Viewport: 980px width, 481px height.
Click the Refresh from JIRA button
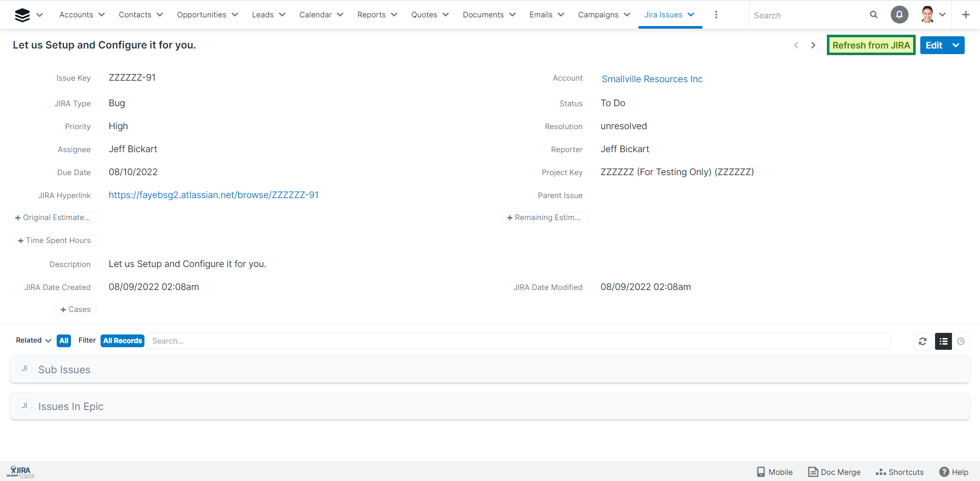(871, 45)
